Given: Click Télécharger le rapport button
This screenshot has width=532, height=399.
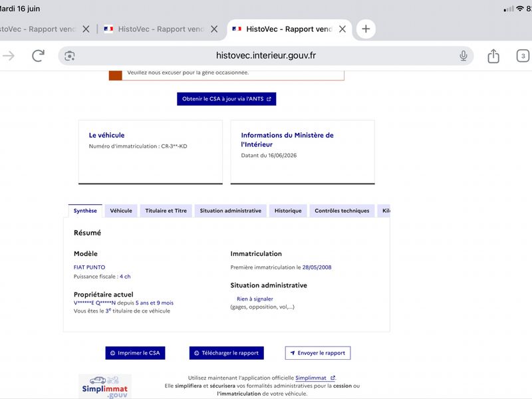Looking at the screenshot, I should pos(226,353).
